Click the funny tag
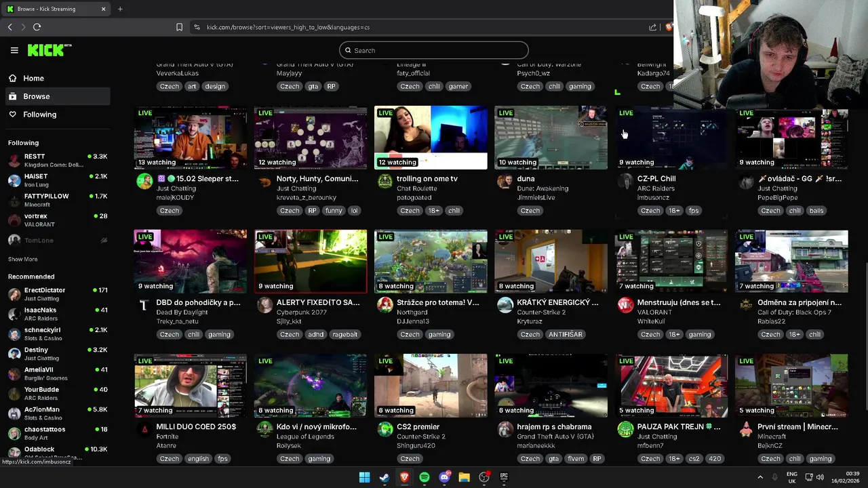 click(334, 210)
